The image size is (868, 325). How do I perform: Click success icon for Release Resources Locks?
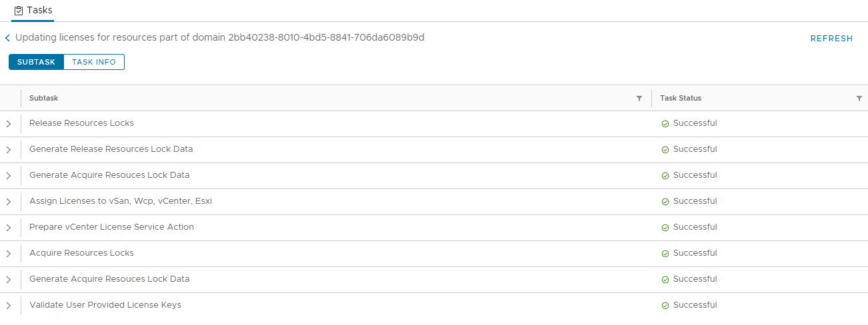(x=665, y=124)
